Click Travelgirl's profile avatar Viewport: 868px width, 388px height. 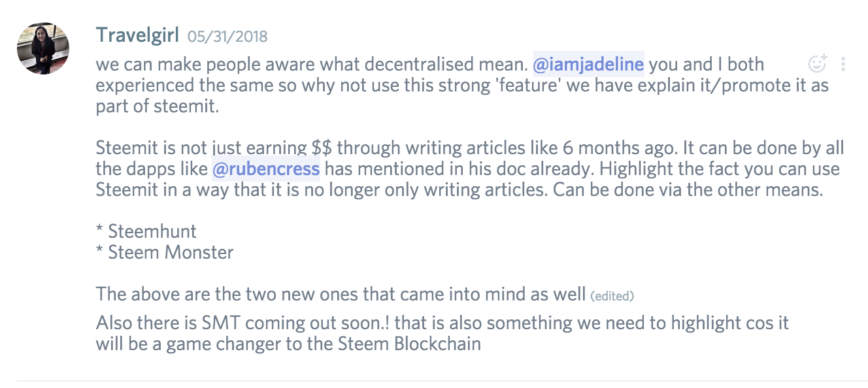pos(42,48)
